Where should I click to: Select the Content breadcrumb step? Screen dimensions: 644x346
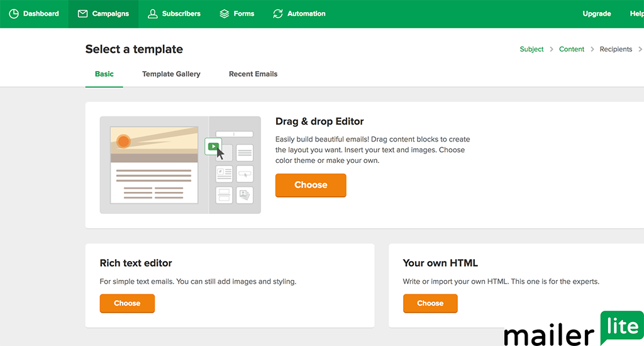(572, 49)
